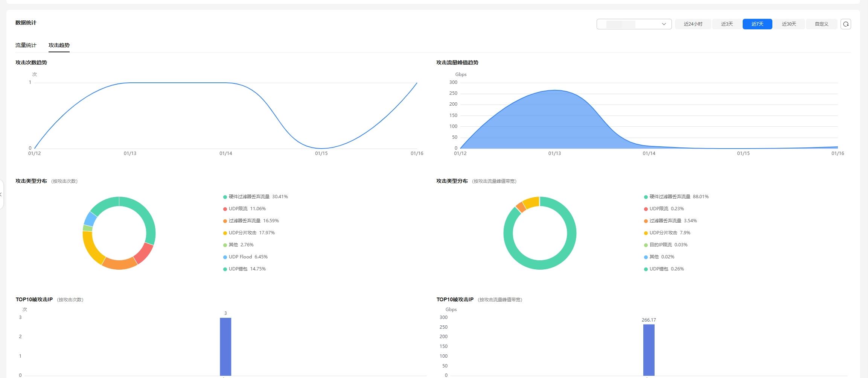This screenshot has height=378, width=868.
Task: Click the blue dot beside 其他 0.02%
Action: (646, 257)
